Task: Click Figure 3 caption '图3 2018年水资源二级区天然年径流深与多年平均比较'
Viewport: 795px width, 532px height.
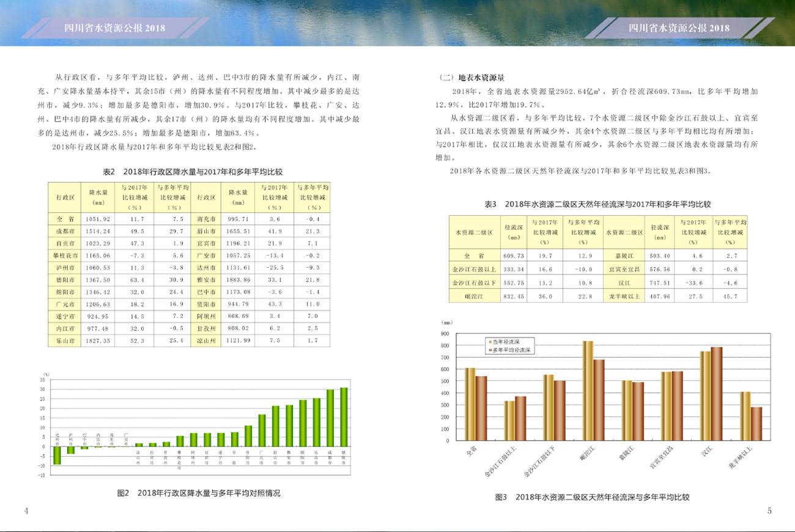Action: (592, 497)
